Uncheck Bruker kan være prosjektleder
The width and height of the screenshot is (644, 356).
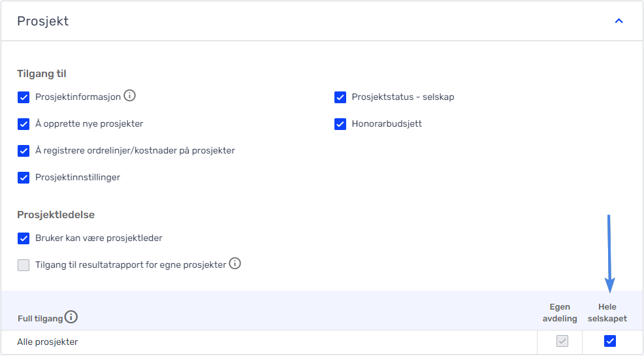(24, 238)
